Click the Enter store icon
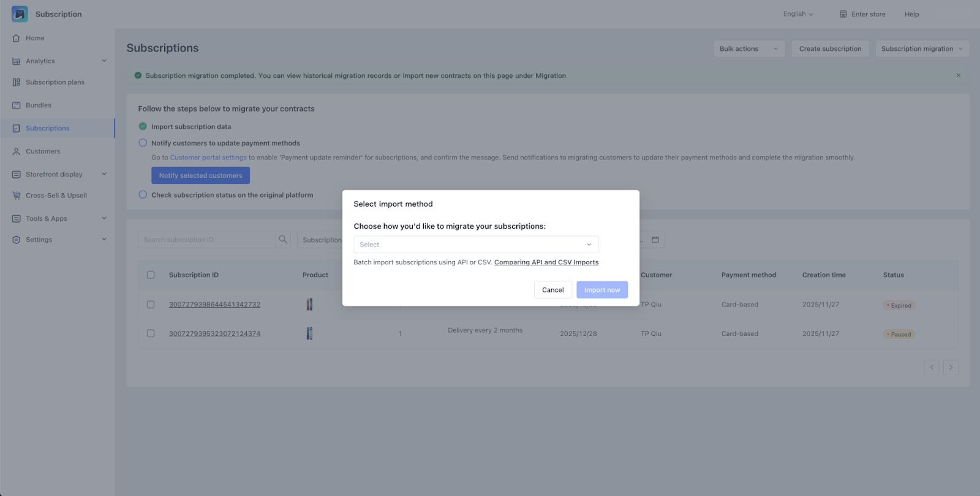The image size is (980, 496). pyautogui.click(x=843, y=14)
